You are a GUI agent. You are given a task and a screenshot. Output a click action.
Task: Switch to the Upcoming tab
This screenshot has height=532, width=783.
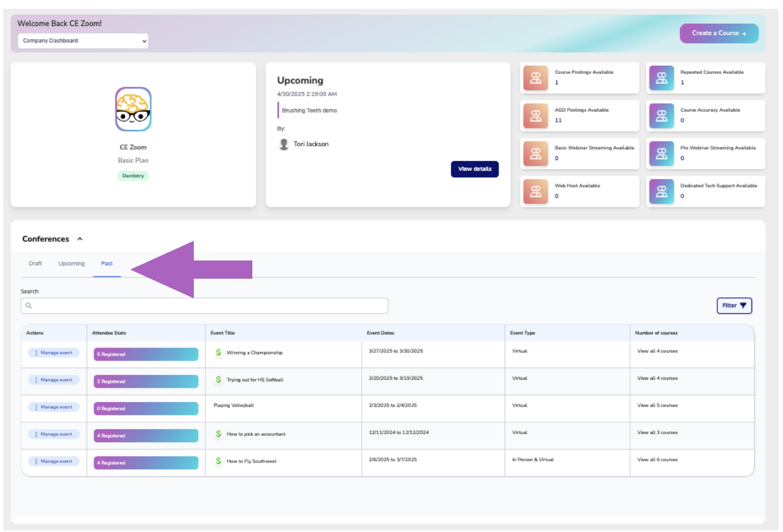[71, 263]
